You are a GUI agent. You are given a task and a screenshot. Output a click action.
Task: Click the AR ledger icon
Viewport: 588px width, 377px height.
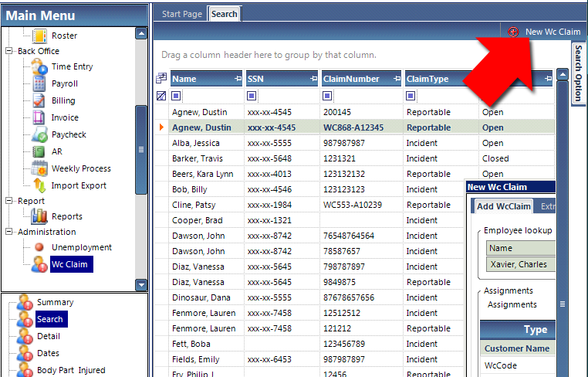click(39, 151)
